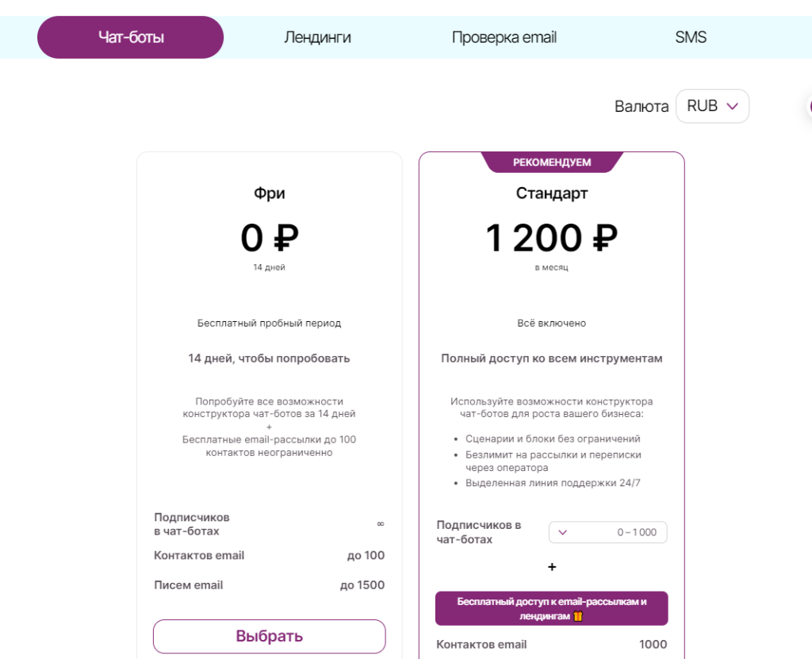Open the subscriber count selector on Стандарт card
This screenshot has height=659, width=812.
(607, 532)
